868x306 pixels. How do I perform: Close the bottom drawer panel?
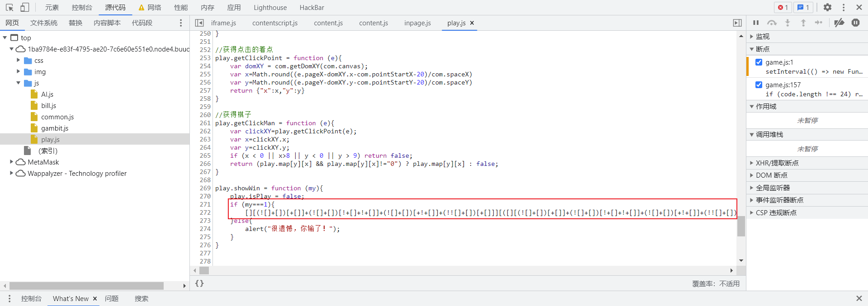click(x=859, y=298)
